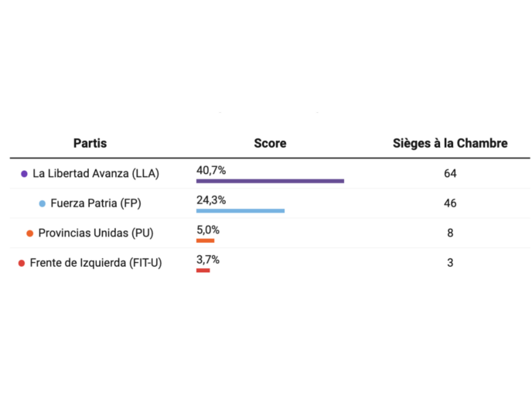Click the 40,7% score value
This screenshot has width=532, height=399.
[x=211, y=169]
